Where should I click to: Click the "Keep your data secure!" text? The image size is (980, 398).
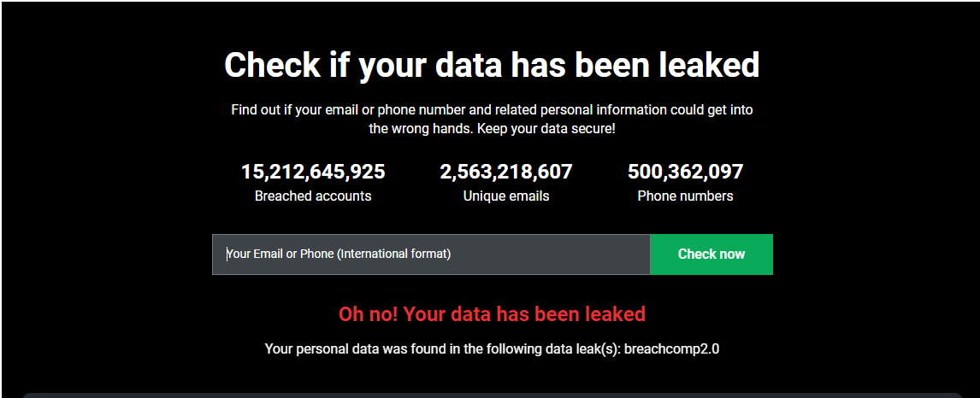[546, 129]
